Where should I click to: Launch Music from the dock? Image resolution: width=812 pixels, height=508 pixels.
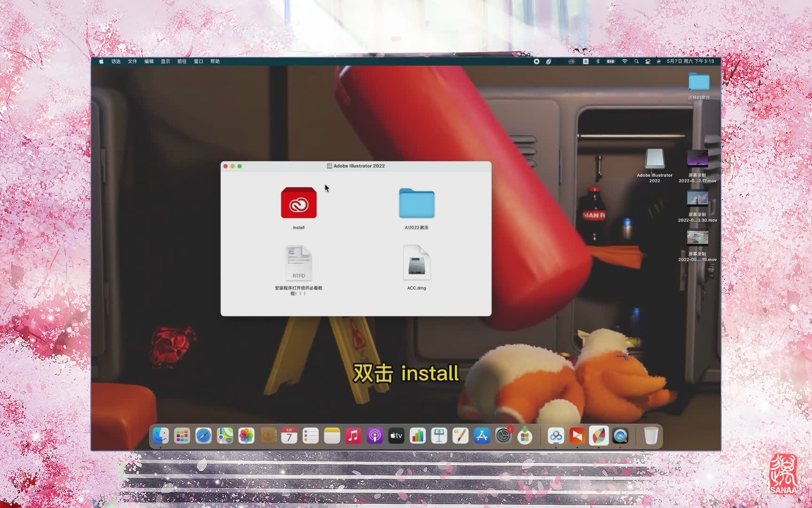(x=353, y=436)
